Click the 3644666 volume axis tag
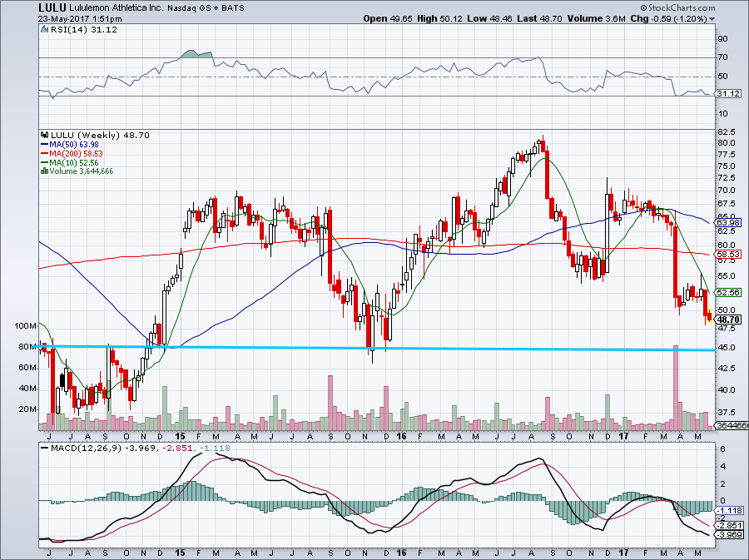This screenshot has height=560, width=749. coord(731,425)
